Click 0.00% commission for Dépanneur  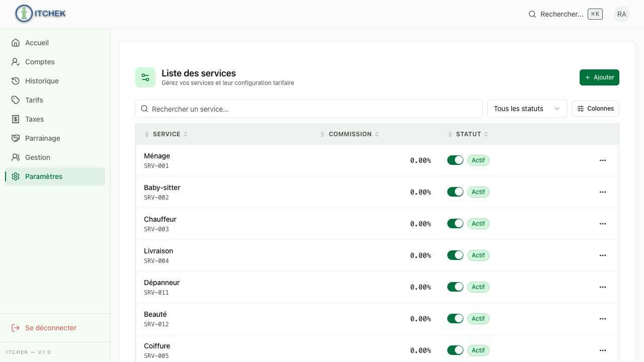[421, 287]
